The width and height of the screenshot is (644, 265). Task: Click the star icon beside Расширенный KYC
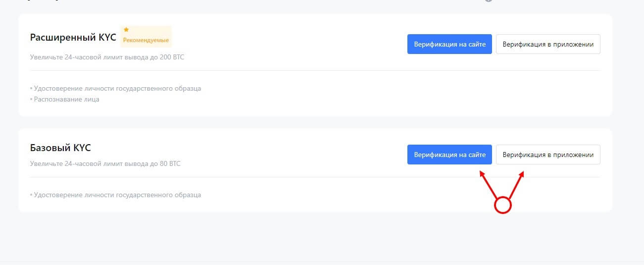pyautogui.click(x=126, y=30)
